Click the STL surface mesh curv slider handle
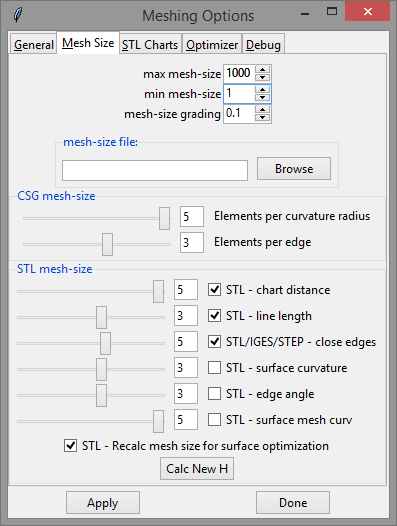 (x=158, y=421)
